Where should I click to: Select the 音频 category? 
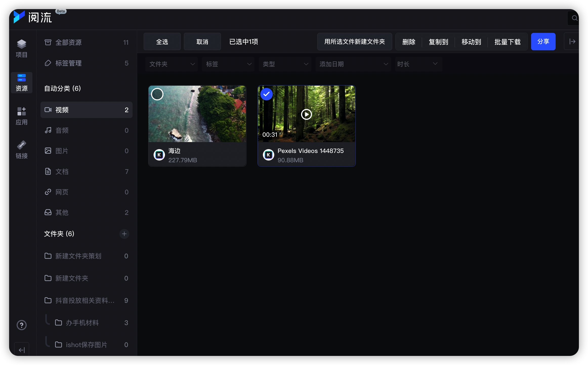coord(87,130)
